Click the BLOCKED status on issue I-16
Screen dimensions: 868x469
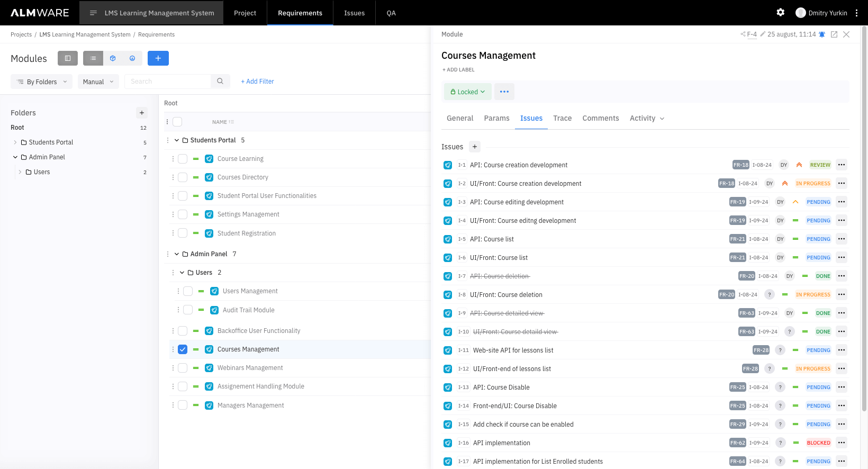[x=818, y=443]
